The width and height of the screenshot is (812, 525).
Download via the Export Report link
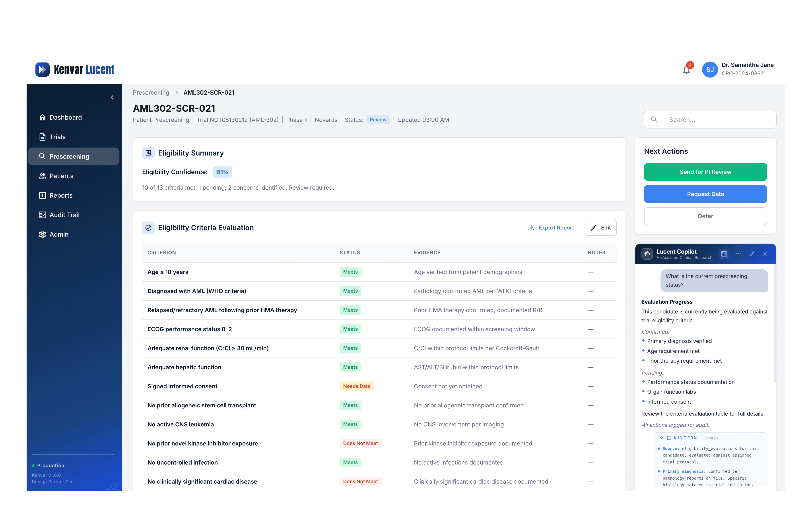[551, 228]
